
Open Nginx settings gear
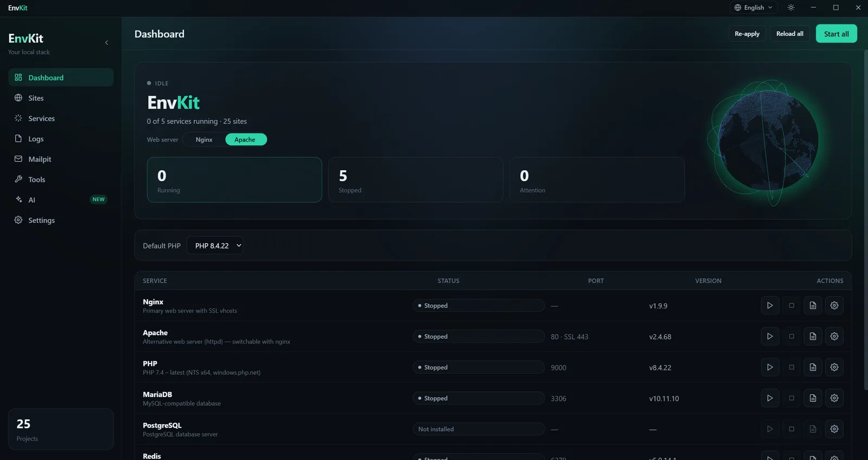[x=834, y=305]
